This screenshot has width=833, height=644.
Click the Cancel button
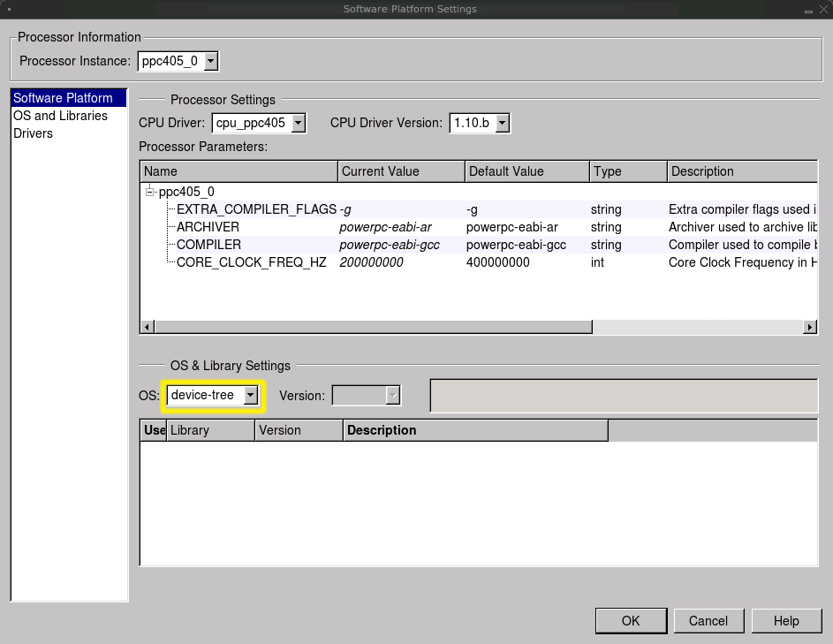click(708, 621)
